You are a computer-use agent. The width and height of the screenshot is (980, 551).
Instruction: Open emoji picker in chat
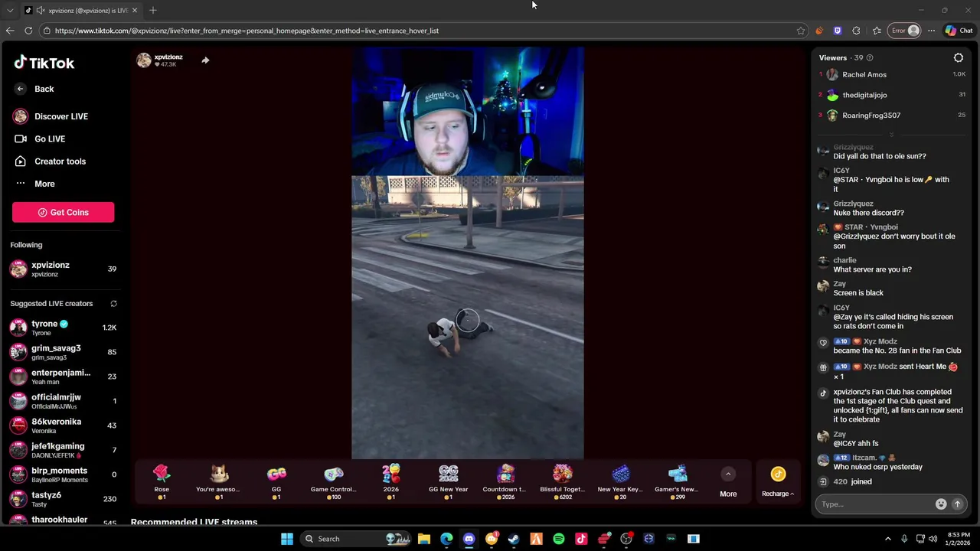click(x=941, y=504)
